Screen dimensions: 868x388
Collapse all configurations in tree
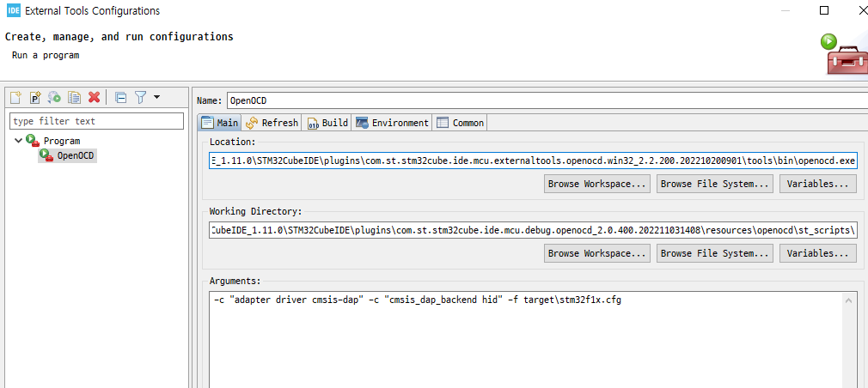point(120,98)
